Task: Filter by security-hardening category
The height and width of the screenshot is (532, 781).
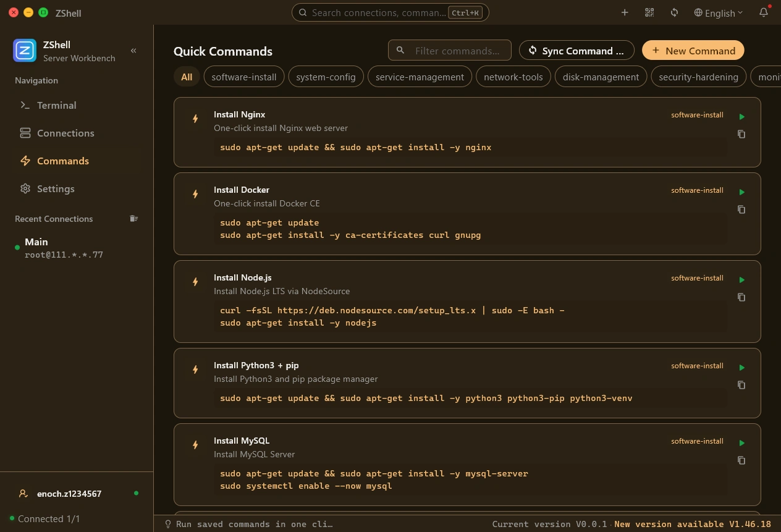Action: point(698,77)
